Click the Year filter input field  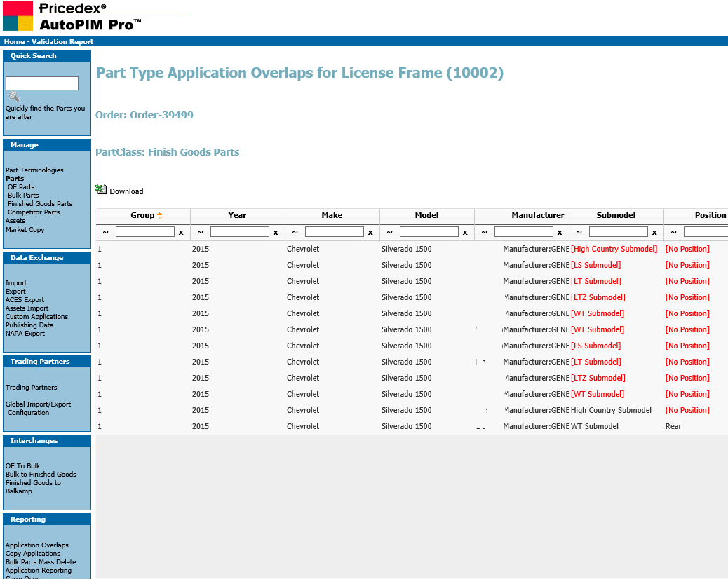coord(240,232)
